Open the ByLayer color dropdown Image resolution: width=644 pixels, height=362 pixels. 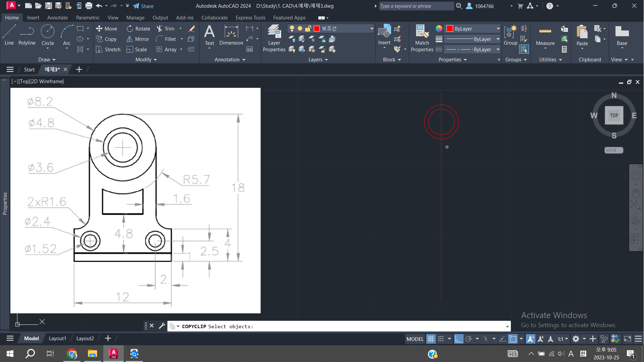498,29
